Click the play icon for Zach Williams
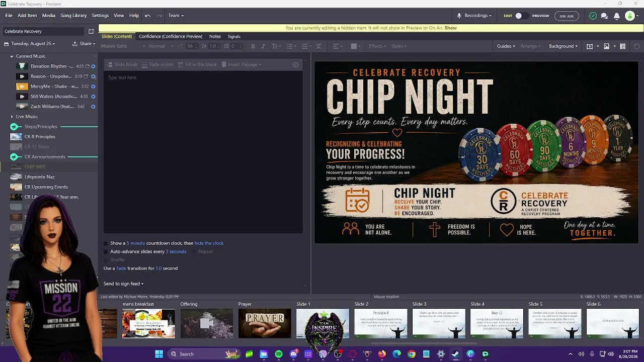 coord(93,107)
